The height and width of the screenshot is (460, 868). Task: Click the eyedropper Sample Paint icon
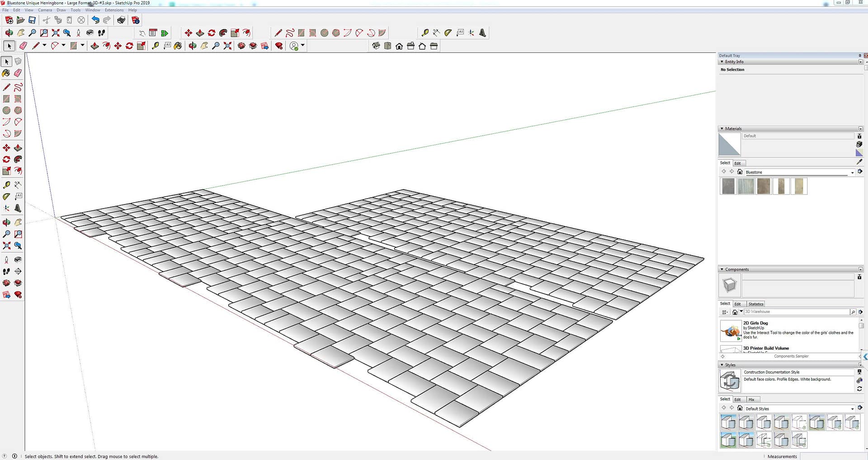[x=859, y=162]
